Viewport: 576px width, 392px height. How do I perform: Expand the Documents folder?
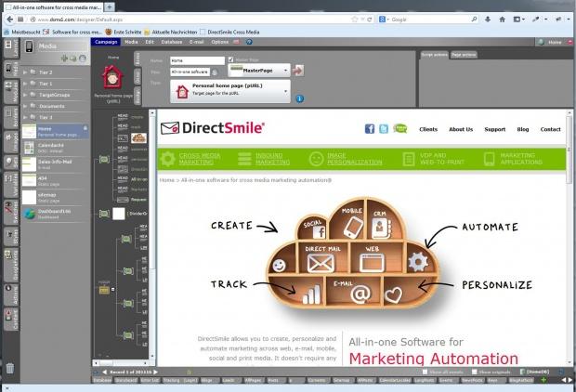point(25,106)
